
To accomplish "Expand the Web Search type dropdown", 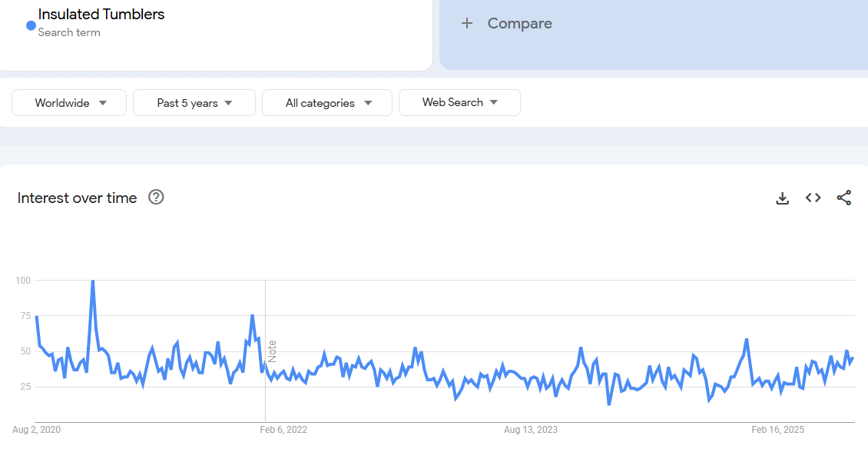I will click(459, 102).
